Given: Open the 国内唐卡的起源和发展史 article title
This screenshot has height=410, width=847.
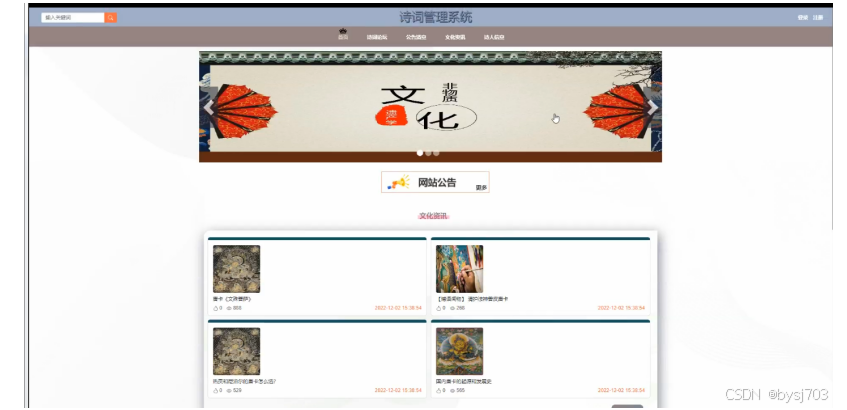Looking at the screenshot, I should click(463, 381).
